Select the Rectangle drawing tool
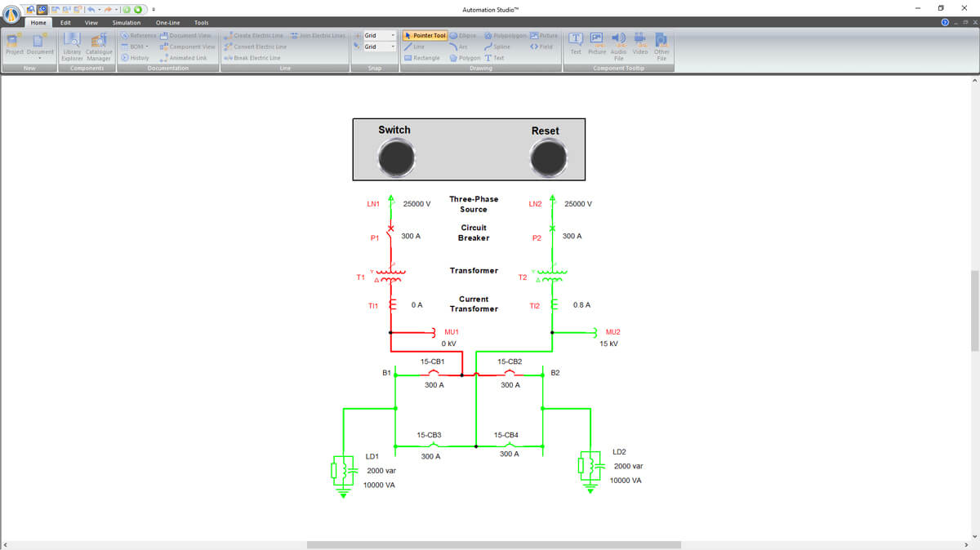The height and width of the screenshot is (550, 980). coord(421,58)
